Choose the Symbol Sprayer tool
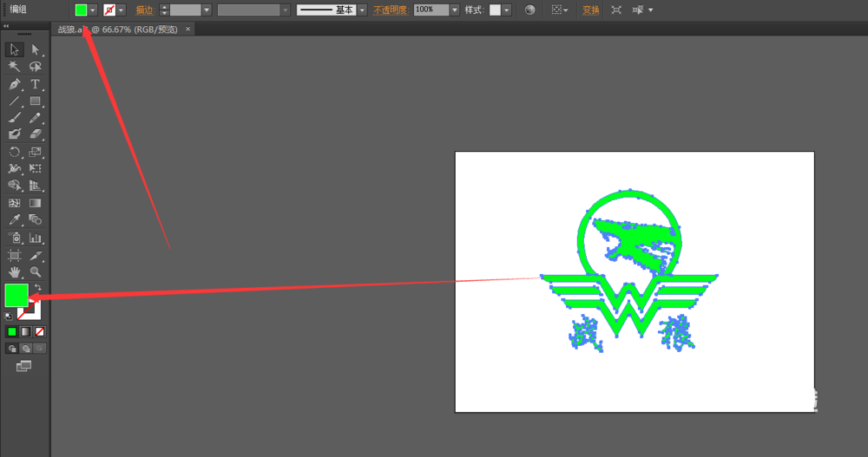Screen dimensions: 868x457 click(x=14, y=238)
